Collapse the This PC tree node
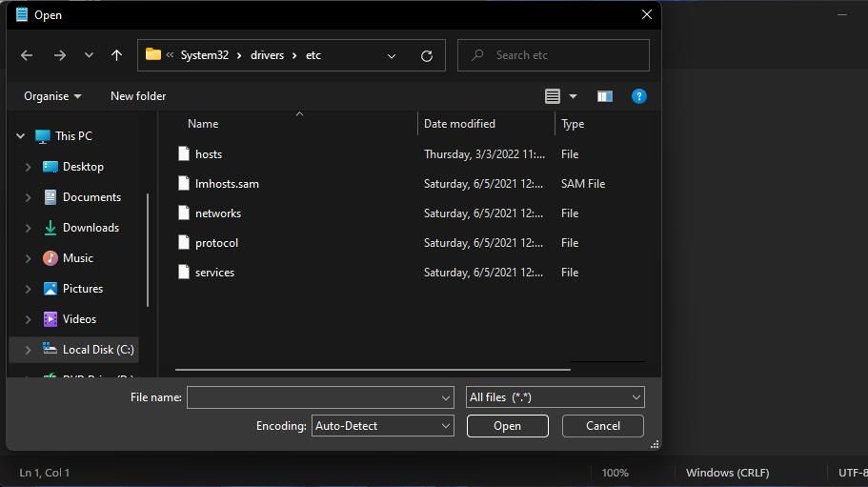 pyautogui.click(x=20, y=136)
